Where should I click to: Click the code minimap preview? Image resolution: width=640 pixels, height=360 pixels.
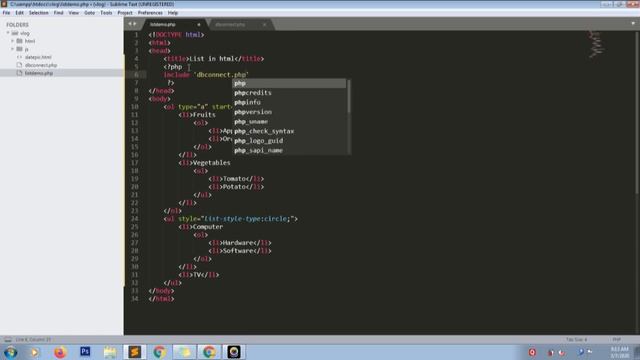pyautogui.click(x=596, y=44)
